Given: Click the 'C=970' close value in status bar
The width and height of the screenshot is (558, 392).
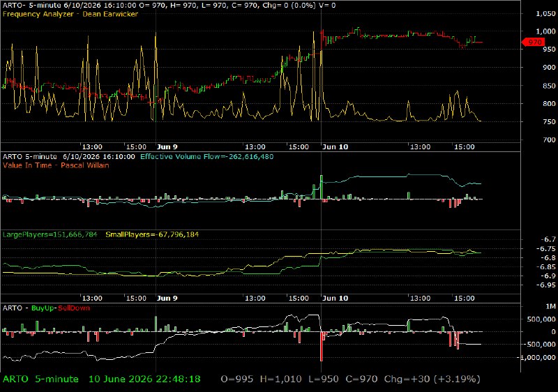Looking at the screenshot, I should pos(361,379).
